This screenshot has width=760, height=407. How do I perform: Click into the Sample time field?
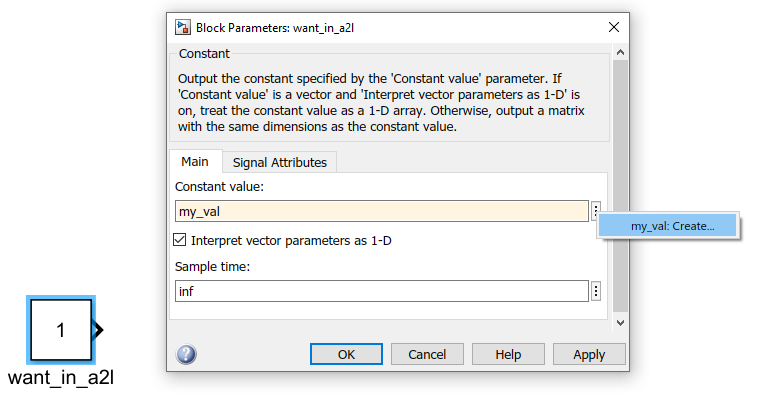click(382, 291)
